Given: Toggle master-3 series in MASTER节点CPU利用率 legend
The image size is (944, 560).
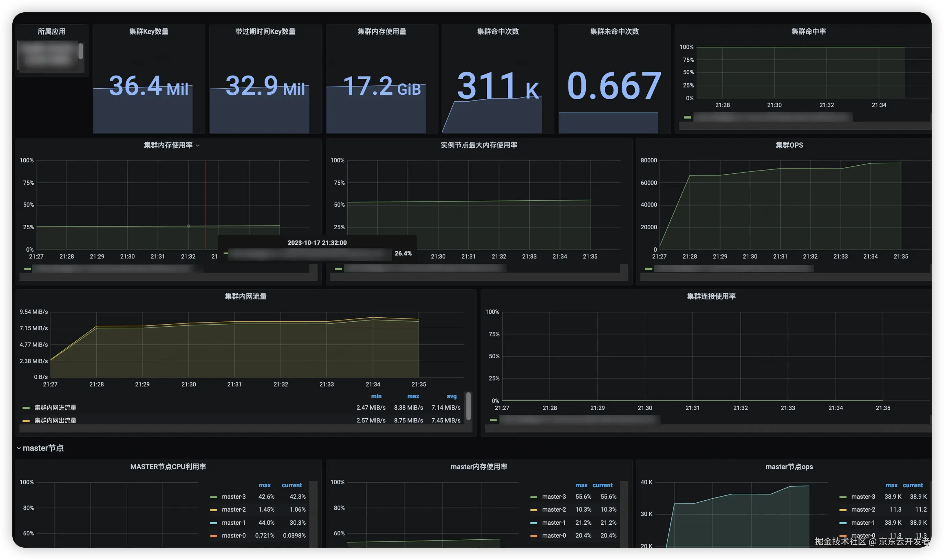Looking at the screenshot, I should coord(234,497).
